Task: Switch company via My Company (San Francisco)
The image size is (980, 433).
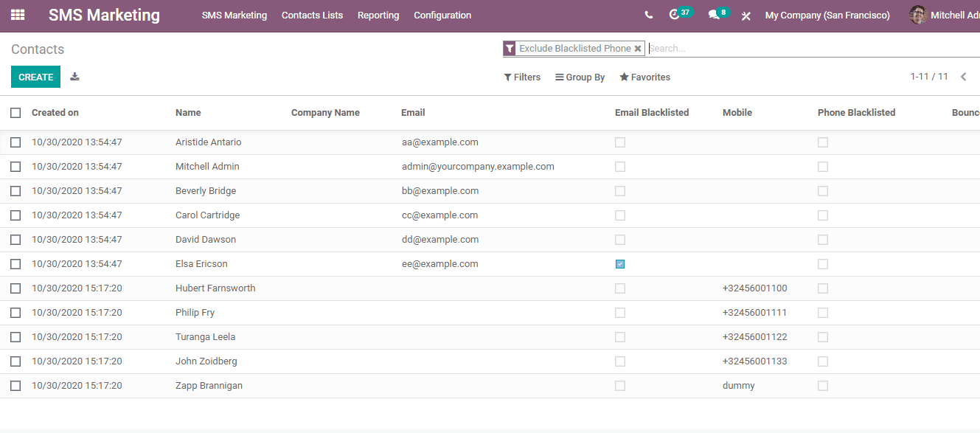Action: 827,15
